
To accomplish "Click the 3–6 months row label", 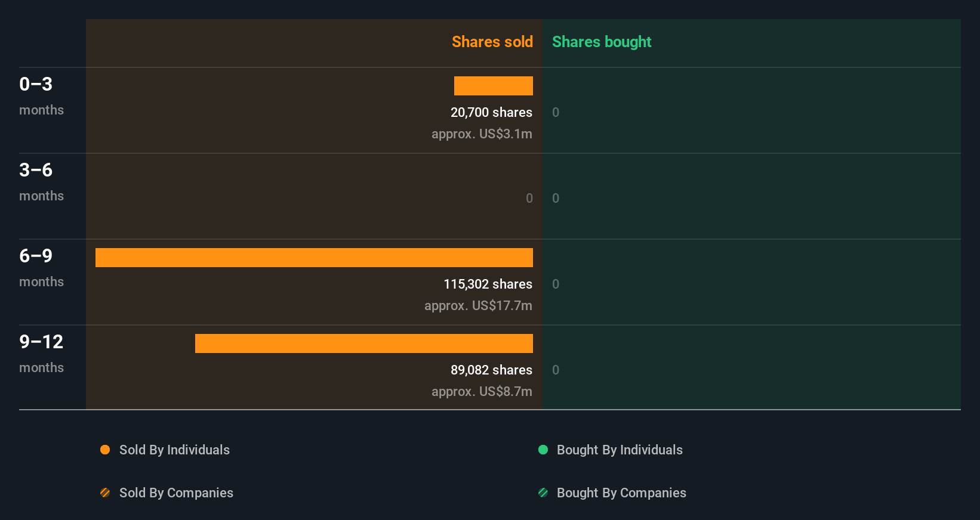I will click(41, 181).
